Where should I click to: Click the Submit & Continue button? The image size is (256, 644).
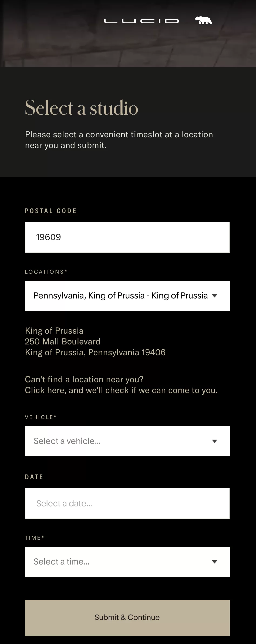tap(127, 618)
